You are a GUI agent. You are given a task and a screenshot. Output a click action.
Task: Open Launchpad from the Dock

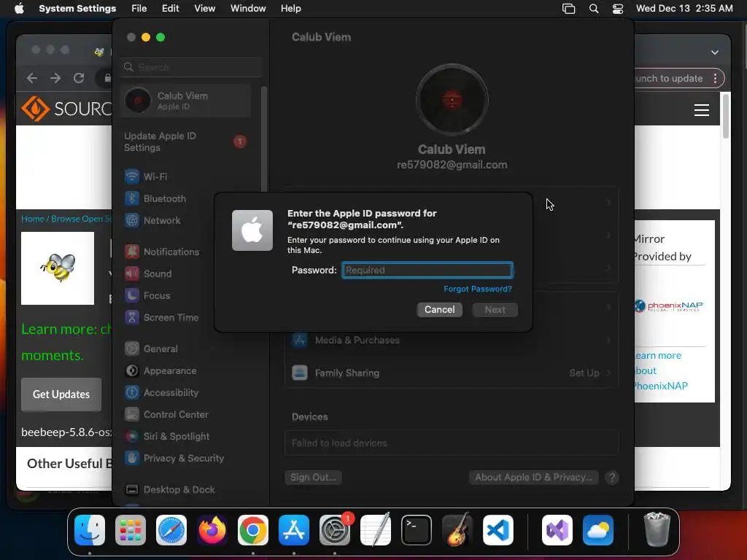click(131, 530)
